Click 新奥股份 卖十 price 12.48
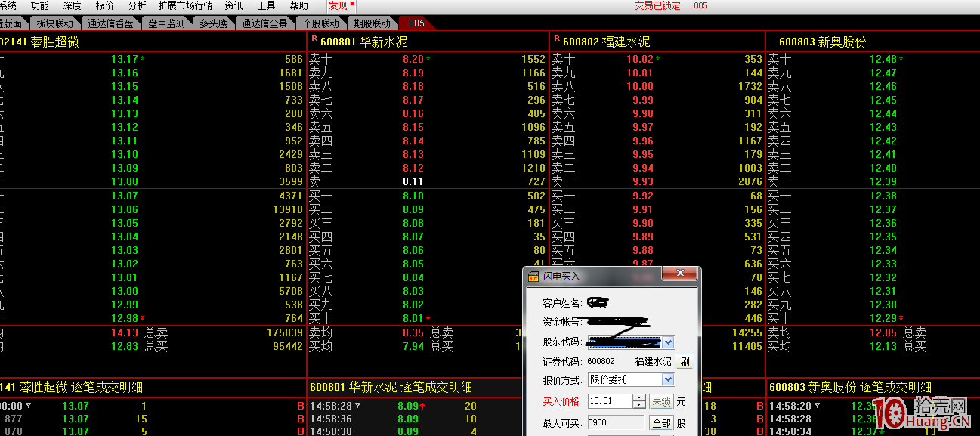The height and width of the screenshot is (436, 980). 883,59
